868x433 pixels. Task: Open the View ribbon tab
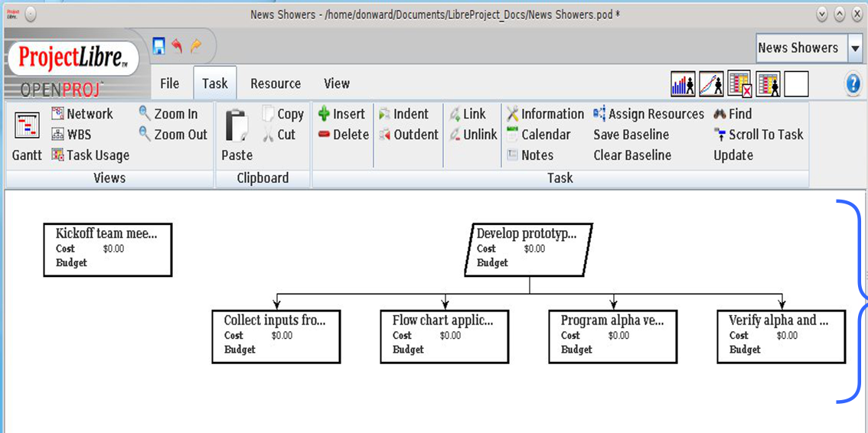click(x=337, y=83)
